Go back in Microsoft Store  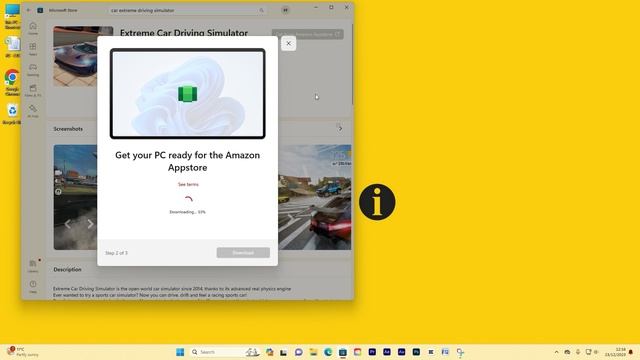tap(28, 10)
